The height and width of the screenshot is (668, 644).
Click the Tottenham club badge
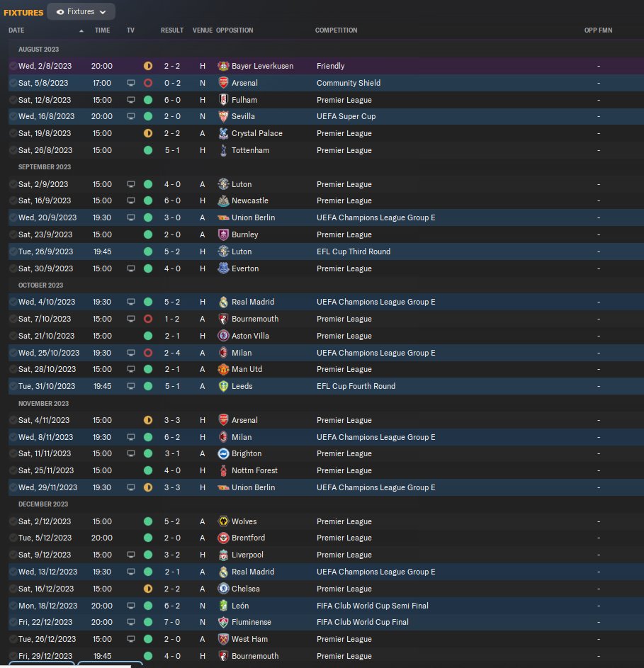pyautogui.click(x=223, y=150)
